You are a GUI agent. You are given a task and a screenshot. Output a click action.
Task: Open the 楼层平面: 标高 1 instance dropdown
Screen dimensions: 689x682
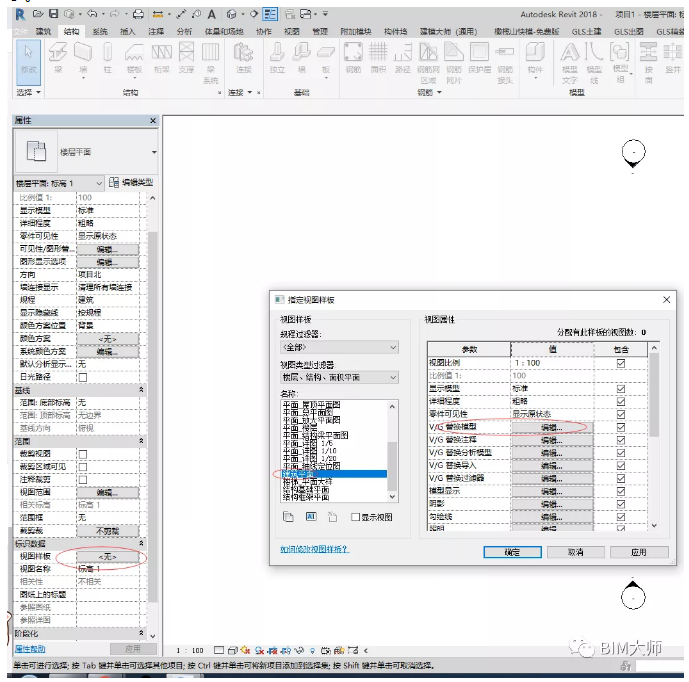[59, 183]
